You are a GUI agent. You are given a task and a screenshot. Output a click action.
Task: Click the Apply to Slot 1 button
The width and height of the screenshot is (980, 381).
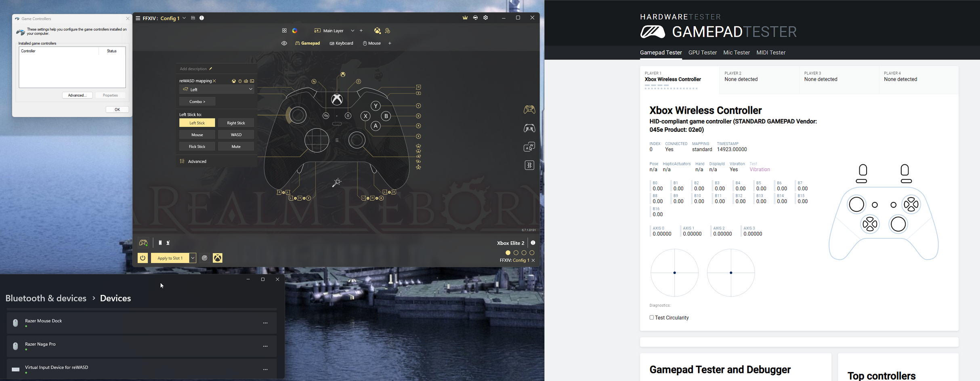click(170, 258)
